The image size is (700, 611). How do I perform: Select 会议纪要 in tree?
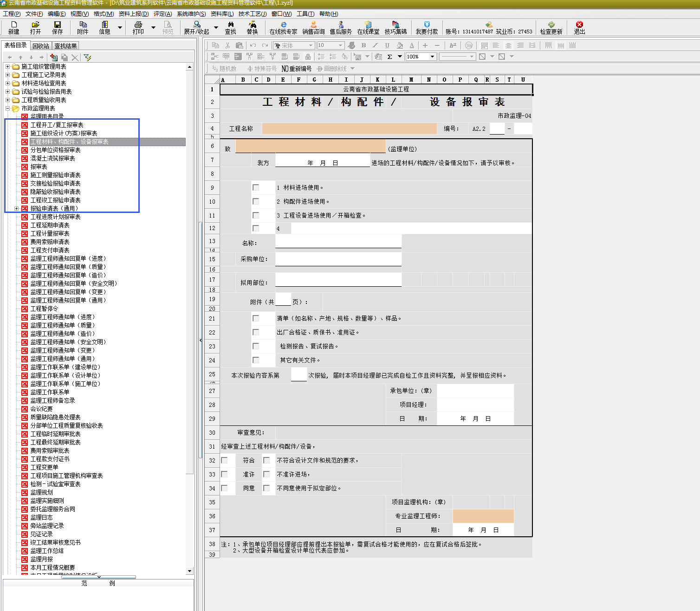pos(42,409)
